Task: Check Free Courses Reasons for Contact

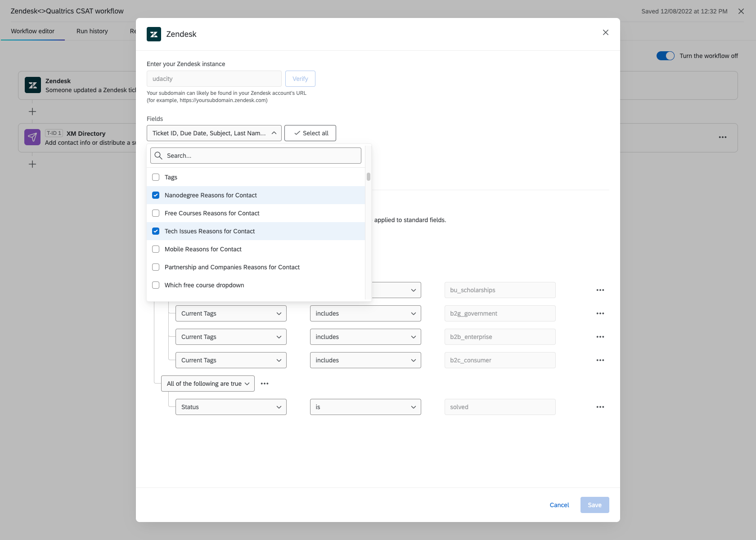Action: pos(156,213)
